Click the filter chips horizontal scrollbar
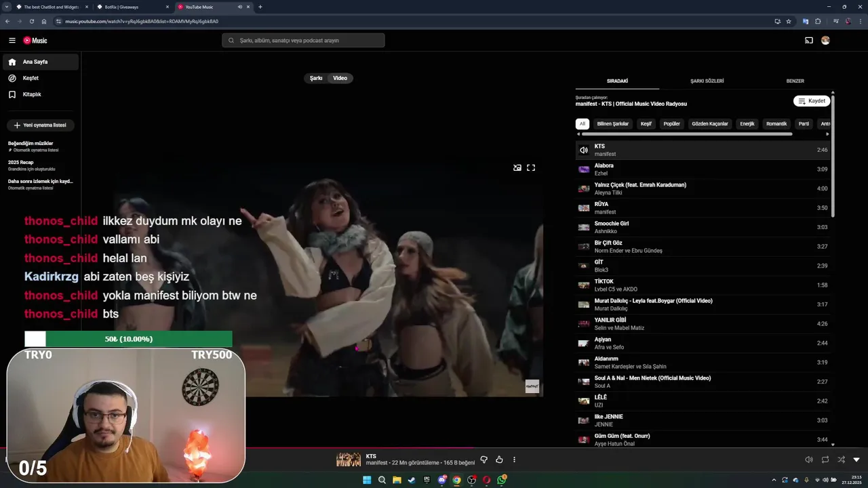The image size is (868, 488). tap(687, 134)
